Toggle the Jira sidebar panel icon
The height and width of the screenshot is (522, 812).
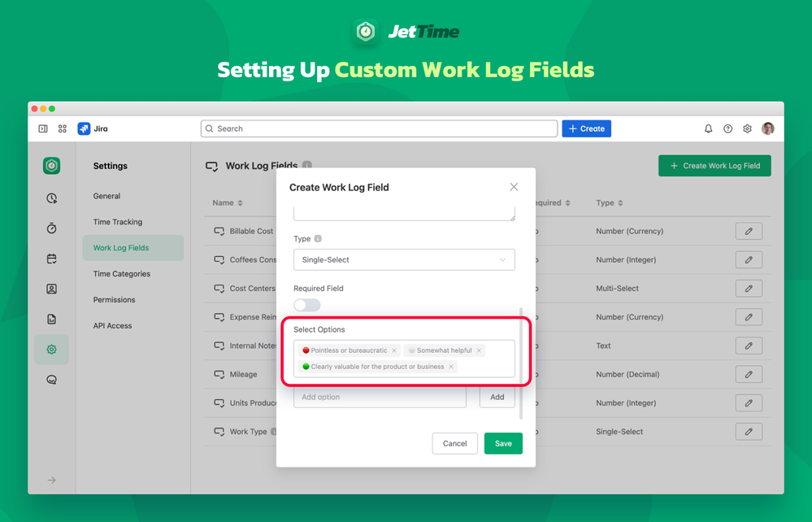tap(43, 128)
